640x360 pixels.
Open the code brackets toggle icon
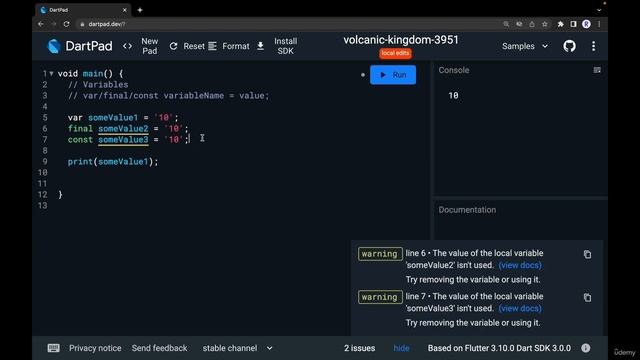(x=127, y=46)
